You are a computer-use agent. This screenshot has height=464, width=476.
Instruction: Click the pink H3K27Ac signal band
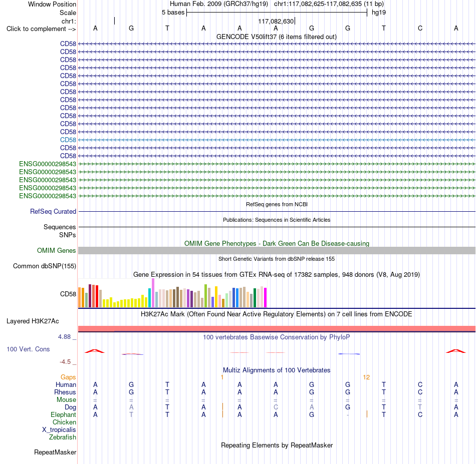(x=277, y=328)
